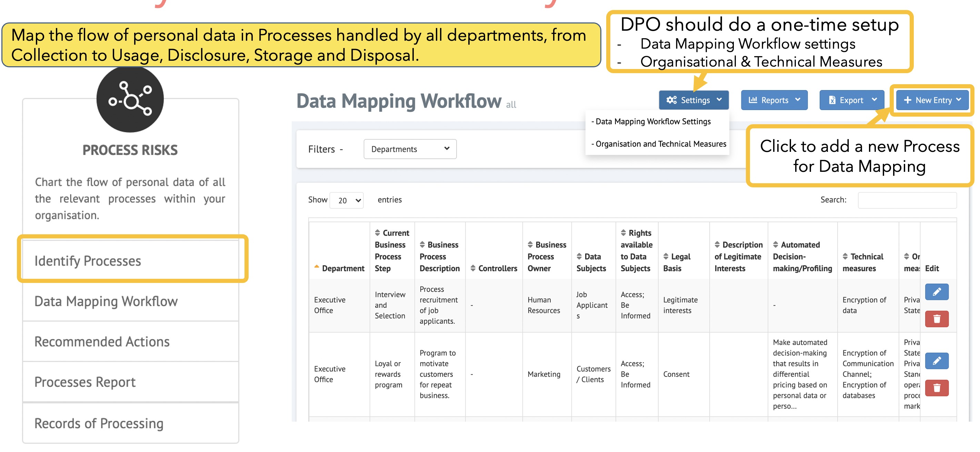Sort by Business Process Owner column
This screenshot has width=980, height=452.
click(546, 256)
